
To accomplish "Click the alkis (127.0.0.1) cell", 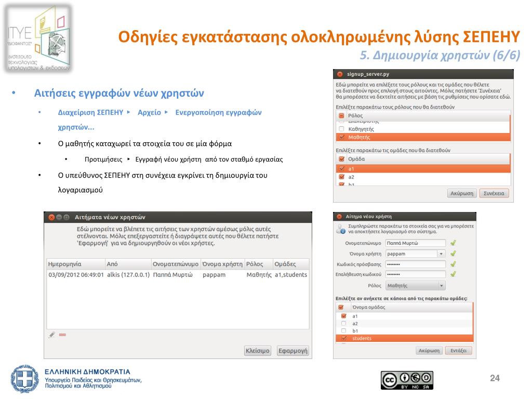I will pyautogui.click(x=128, y=275).
